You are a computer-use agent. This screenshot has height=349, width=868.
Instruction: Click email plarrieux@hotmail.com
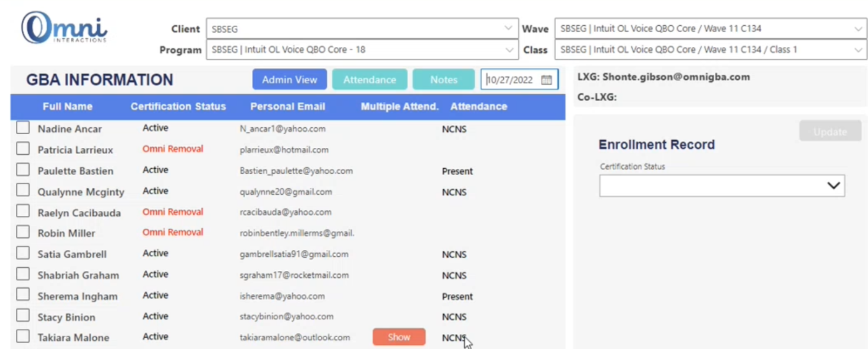284,150
